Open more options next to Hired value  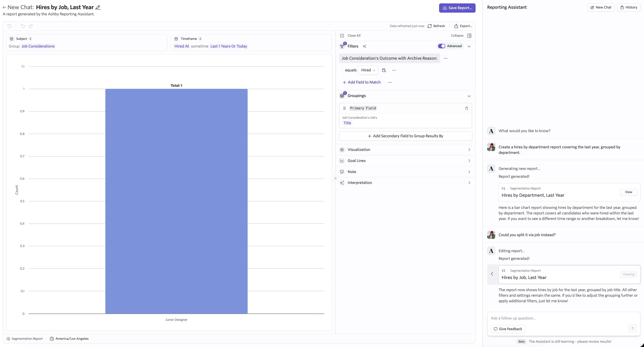(394, 70)
